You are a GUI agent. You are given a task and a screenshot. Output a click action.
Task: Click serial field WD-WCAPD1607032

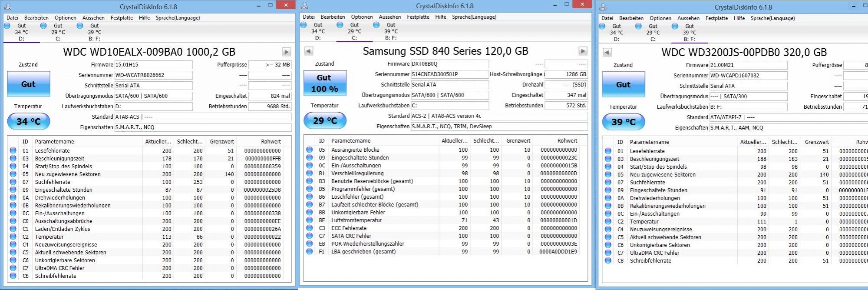(x=748, y=76)
